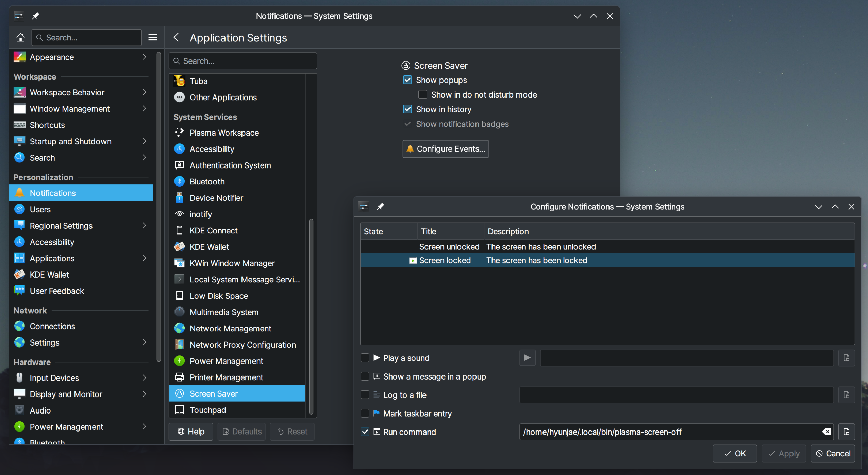Screen dimensions: 868x475
Task: Uncheck Show popups for Screen Saver
Action: tap(407, 80)
